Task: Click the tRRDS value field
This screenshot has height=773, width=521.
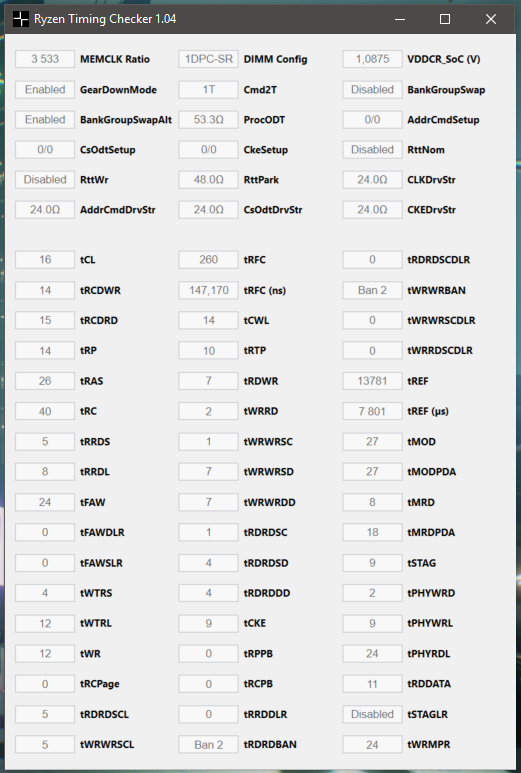Action: [45, 442]
